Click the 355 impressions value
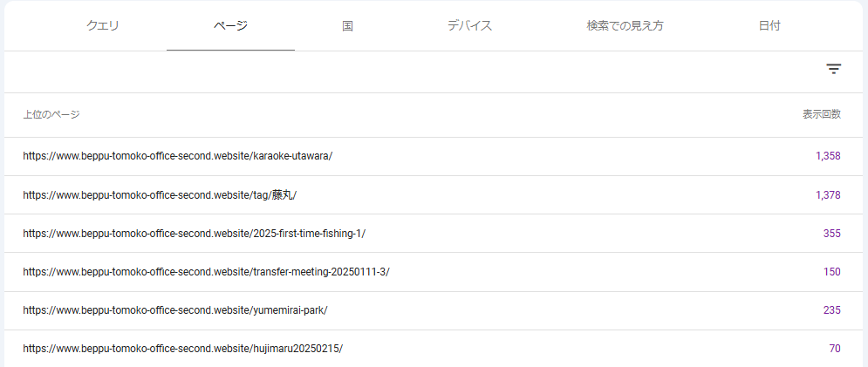868x367 pixels. [831, 234]
